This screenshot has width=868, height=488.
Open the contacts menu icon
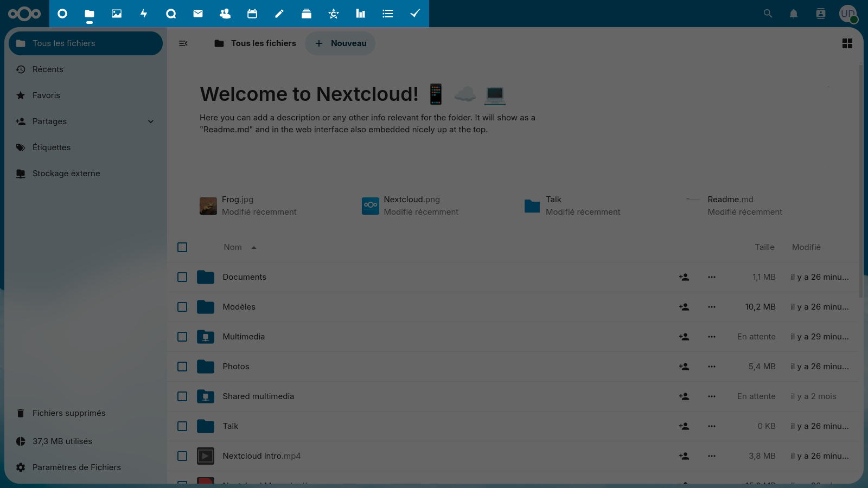(x=821, y=14)
